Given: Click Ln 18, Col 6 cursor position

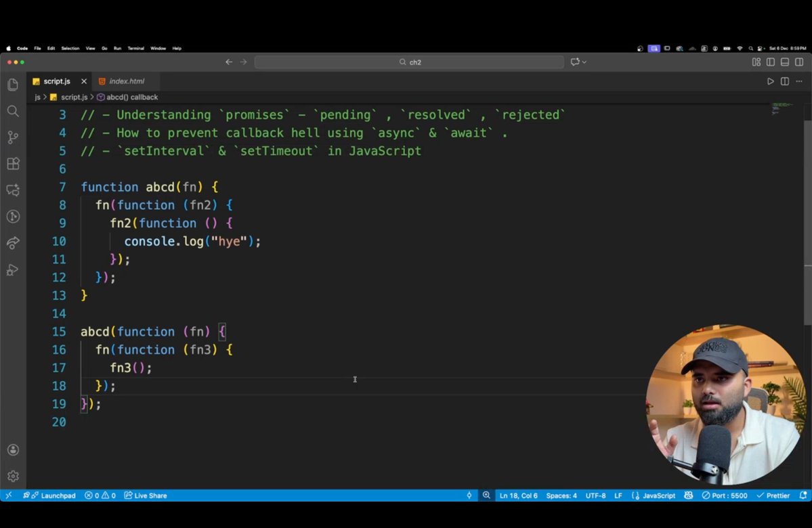Looking at the screenshot, I should click(x=518, y=496).
